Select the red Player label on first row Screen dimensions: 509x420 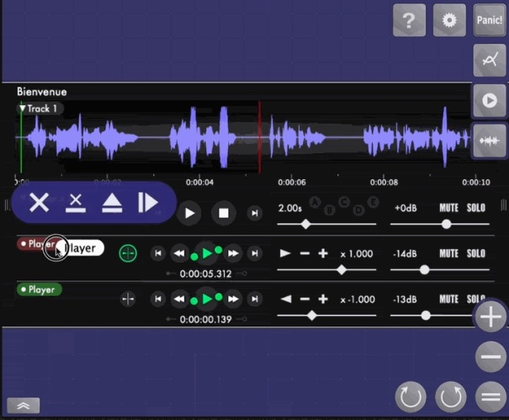(x=35, y=244)
